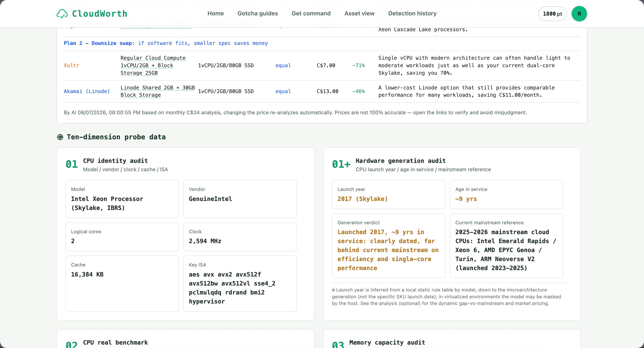Screen dimensions: 644x348
Task: Click the Model card showing Intel Xeon Processor
Action: point(122,199)
